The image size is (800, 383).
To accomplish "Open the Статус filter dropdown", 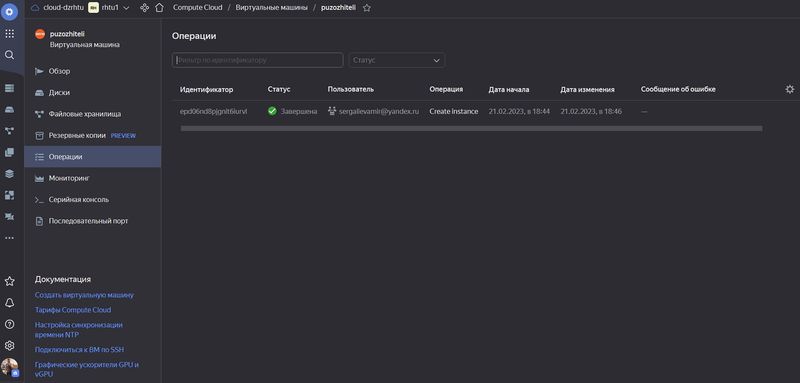I will (x=396, y=60).
